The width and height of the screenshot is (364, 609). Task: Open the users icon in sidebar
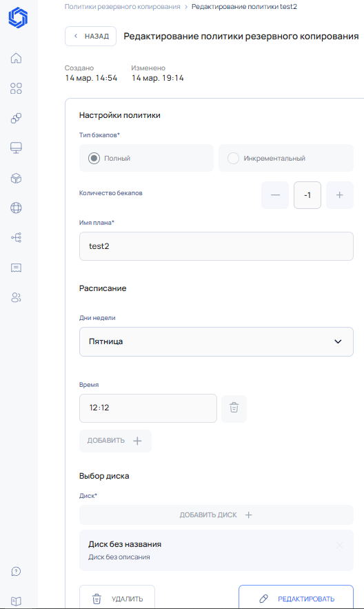[x=16, y=297]
